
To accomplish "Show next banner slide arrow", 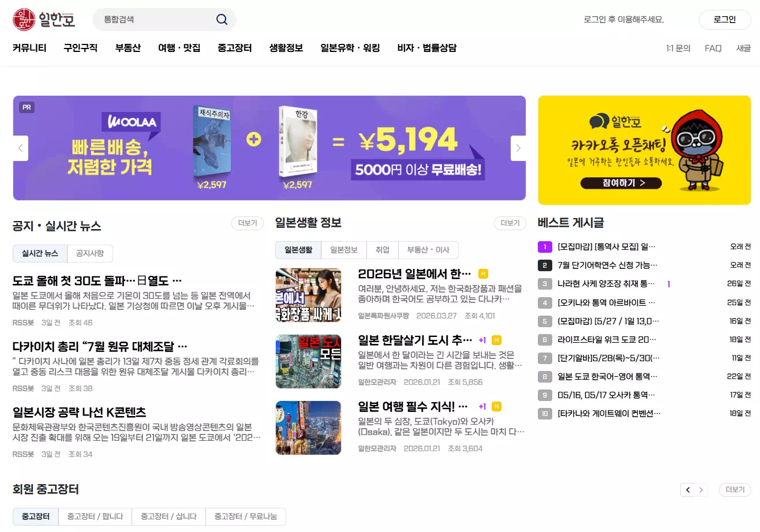I will (x=518, y=148).
